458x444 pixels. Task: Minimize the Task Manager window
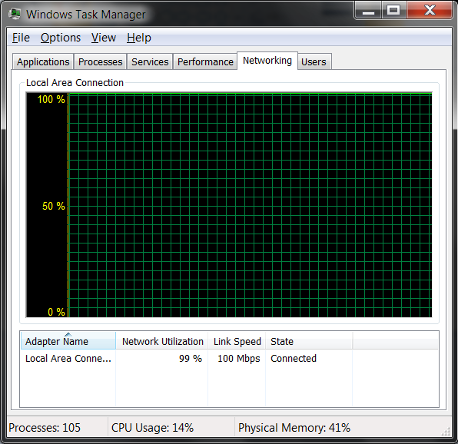pyautogui.click(x=368, y=11)
